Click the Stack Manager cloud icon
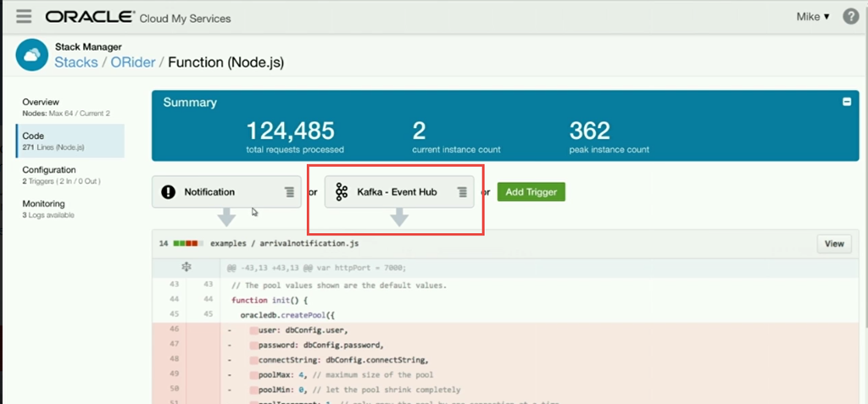The height and width of the screenshot is (404, 868). click(x=33, y=55)
